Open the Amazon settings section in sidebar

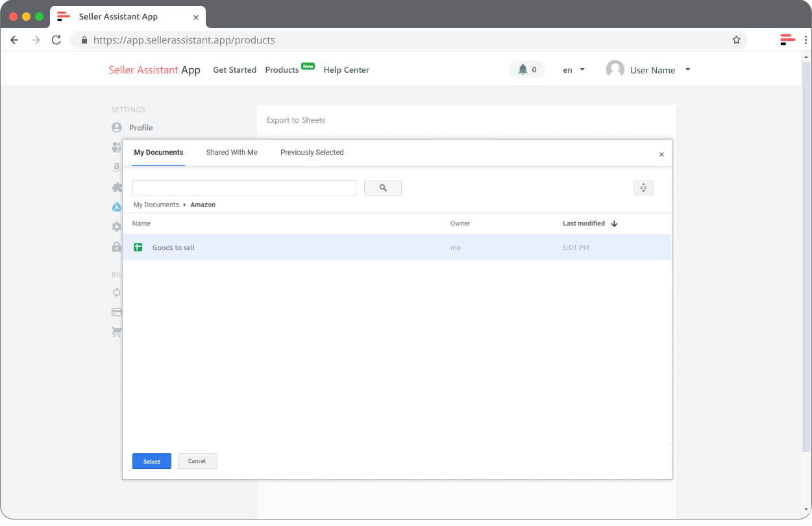116,167
